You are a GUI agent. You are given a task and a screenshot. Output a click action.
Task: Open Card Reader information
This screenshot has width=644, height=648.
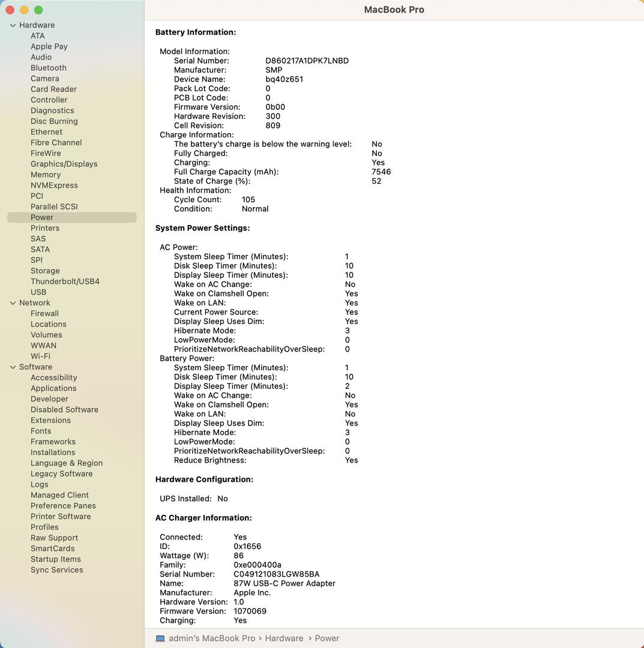pyautogui.click(x=54, y=89)
